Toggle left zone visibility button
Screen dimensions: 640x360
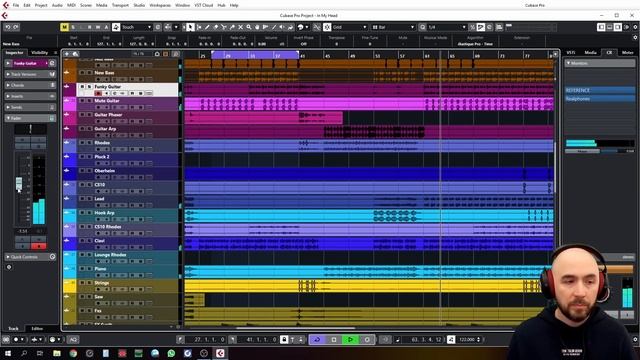point(601,27)
